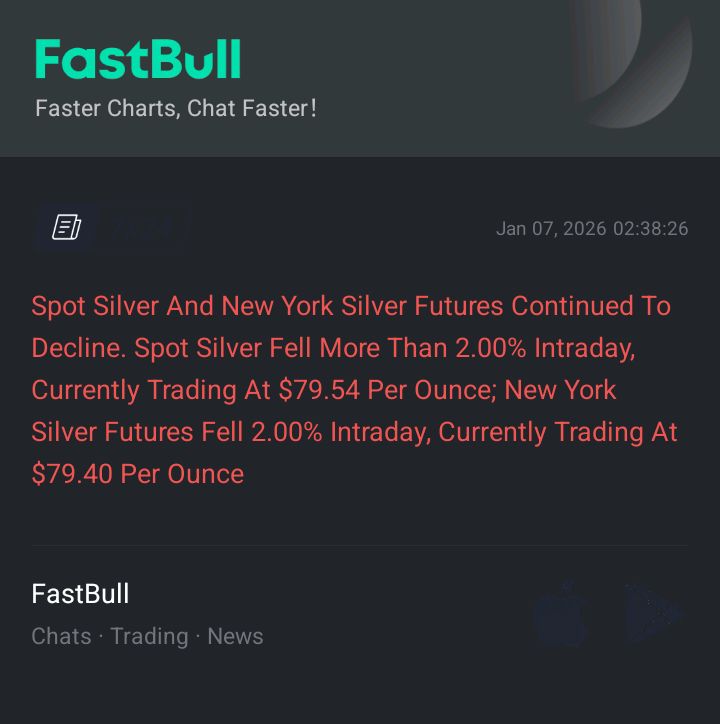Click the "$79.40 Per Ounce" price text
This screenshot has height=724, width=720.
[x=137, y=474]
